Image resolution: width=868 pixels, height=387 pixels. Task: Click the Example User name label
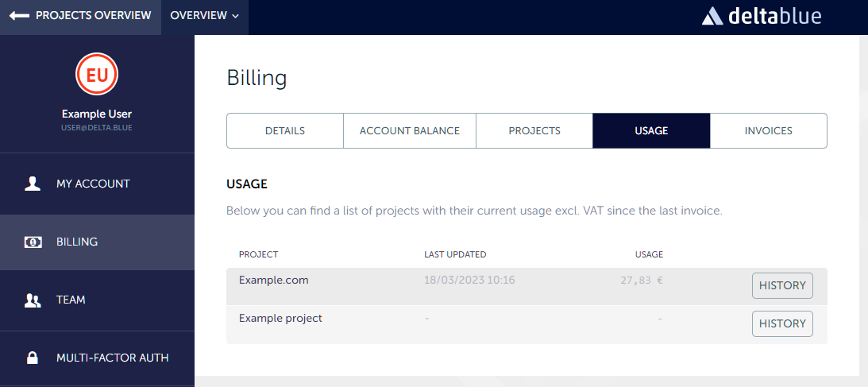pos(97,114)
